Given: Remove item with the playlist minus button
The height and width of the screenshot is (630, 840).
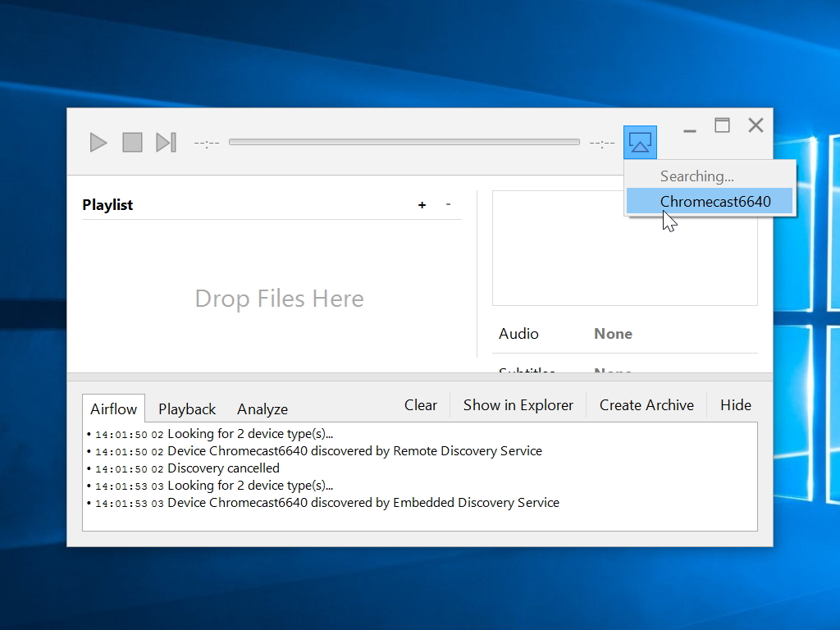Looking at the screenshot, I should pyautogui.click(x=449, y=204).
